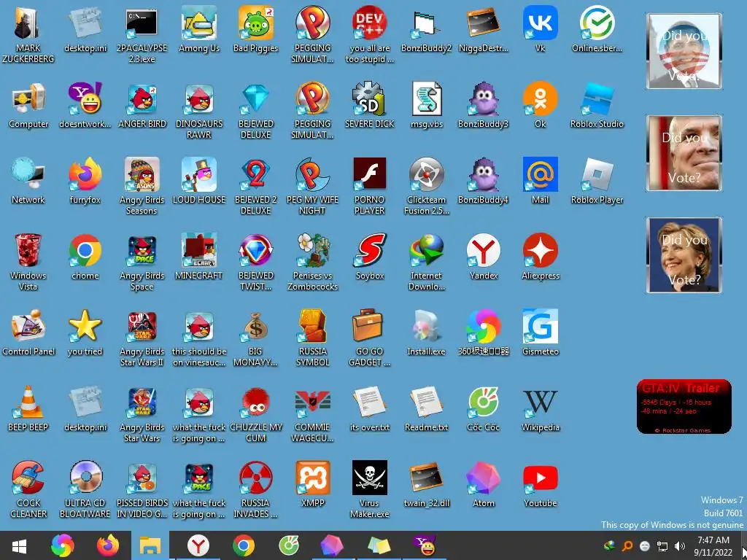Open File Explorer from the taskbar

click(150, 545)
